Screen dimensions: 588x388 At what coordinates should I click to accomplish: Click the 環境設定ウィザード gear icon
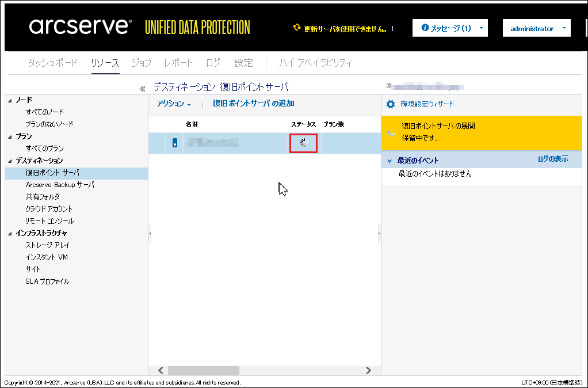(391, 104)
